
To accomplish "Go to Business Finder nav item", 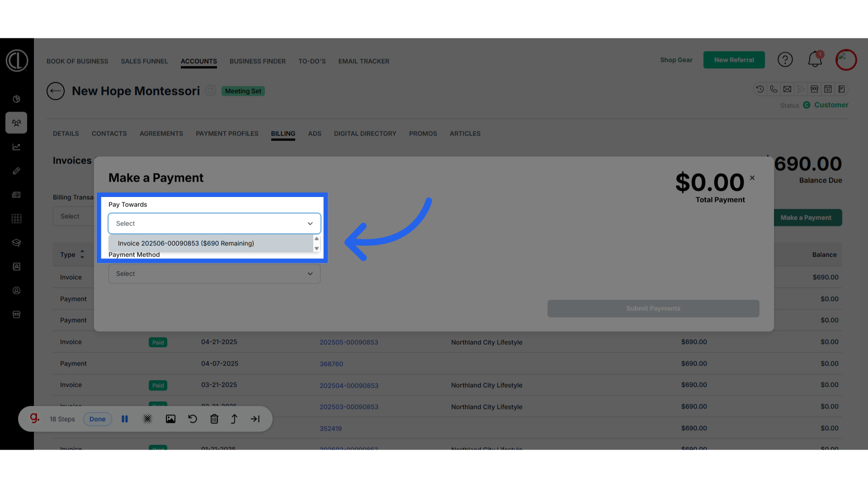I will [x=258, y=61].
